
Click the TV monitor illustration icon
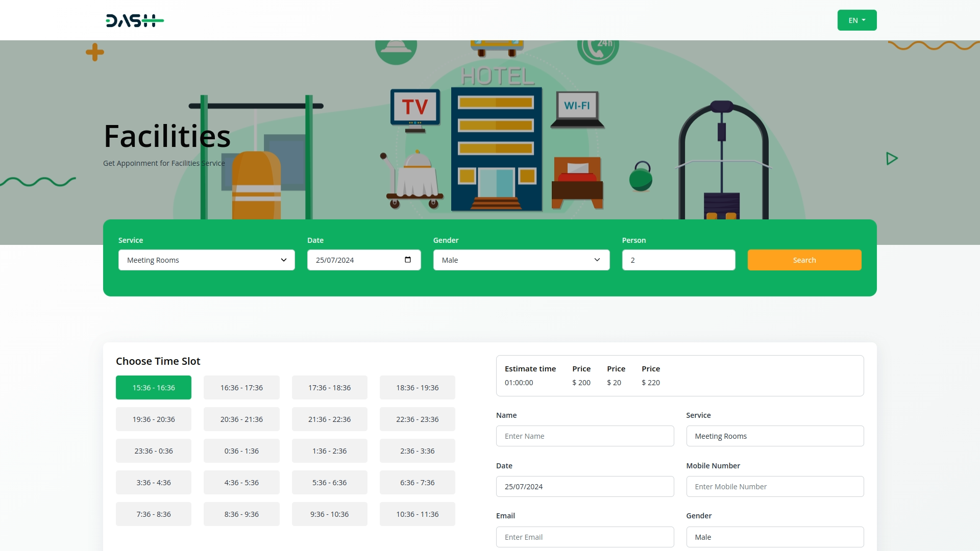(415, 108)
